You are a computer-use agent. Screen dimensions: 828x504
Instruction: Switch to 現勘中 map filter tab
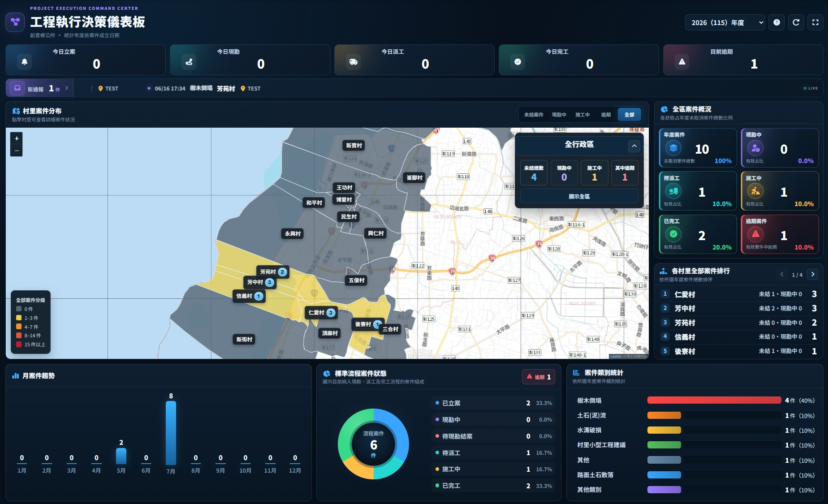point(559,115)
